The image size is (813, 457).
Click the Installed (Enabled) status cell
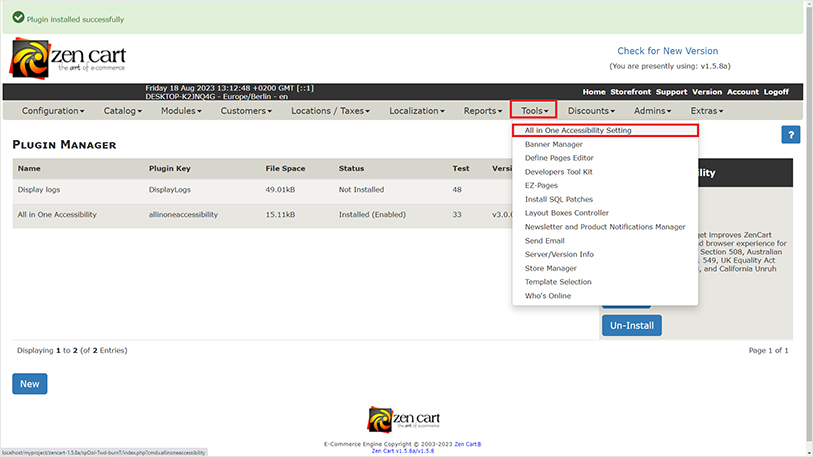click(372, 215)
